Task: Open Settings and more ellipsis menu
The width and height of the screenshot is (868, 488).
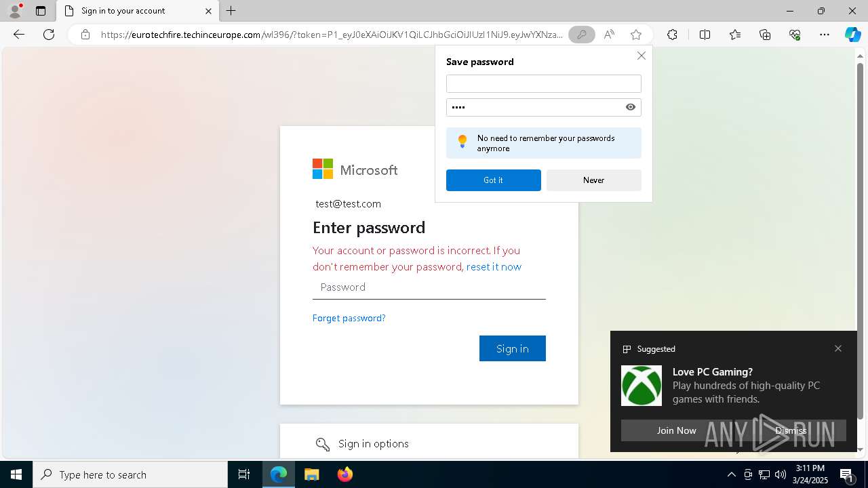Action: [x=825, y=35]
